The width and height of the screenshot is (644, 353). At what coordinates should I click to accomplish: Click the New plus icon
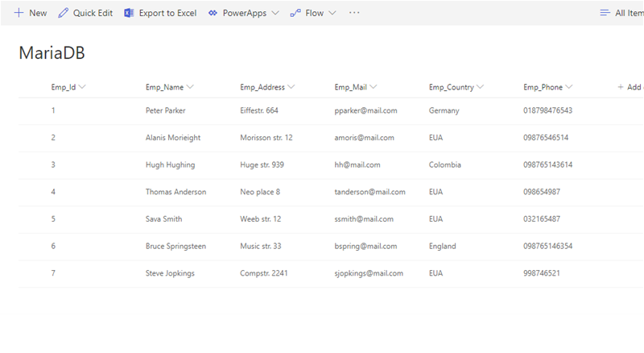[19, 13]
